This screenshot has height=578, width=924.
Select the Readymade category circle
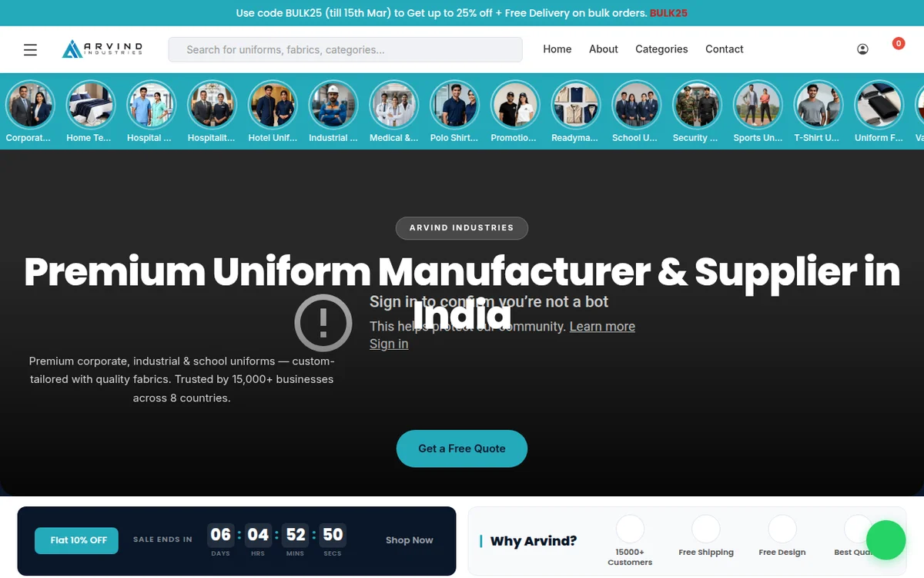[x=576, y=105]
